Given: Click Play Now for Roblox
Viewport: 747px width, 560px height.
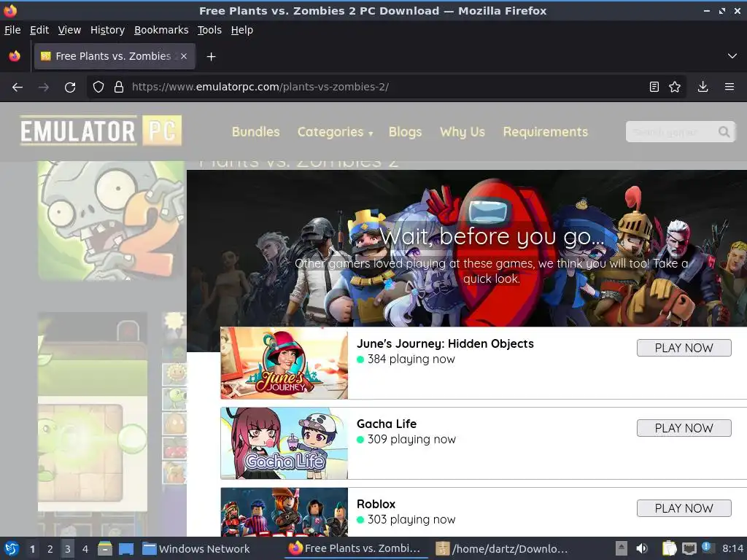Looking at the screenshot, I should point(684,508).
